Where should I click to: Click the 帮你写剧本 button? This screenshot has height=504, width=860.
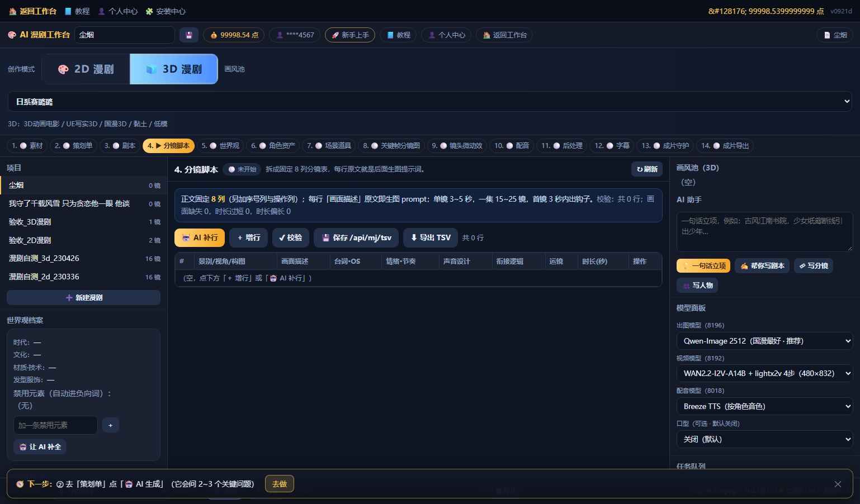[762, 266]
